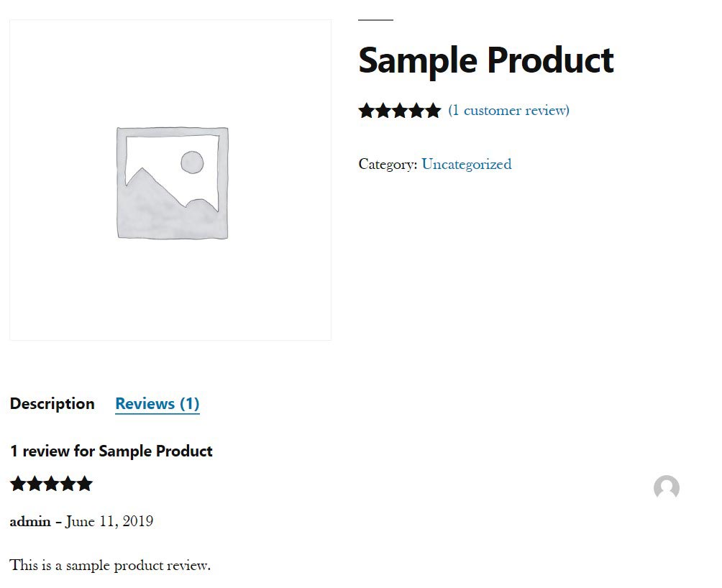Click the middle star of the product rating
Screen dimensions: 722x588
400,111
